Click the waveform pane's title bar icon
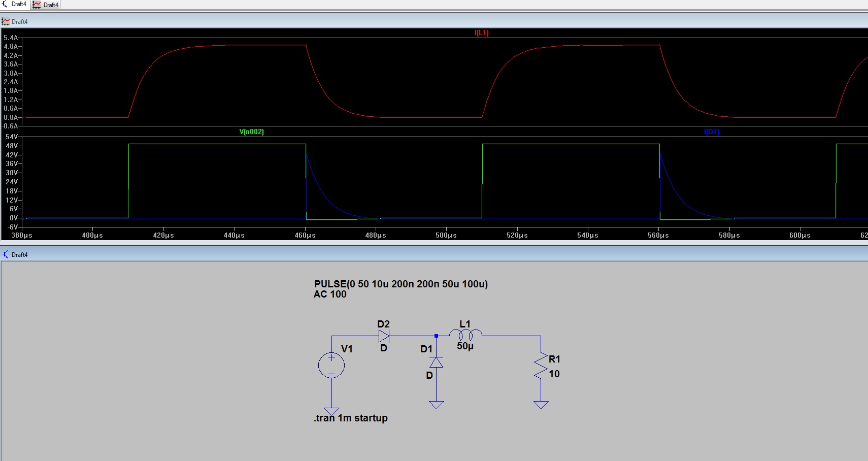Viewport: 868px width, 461px height. coord(6,21)
